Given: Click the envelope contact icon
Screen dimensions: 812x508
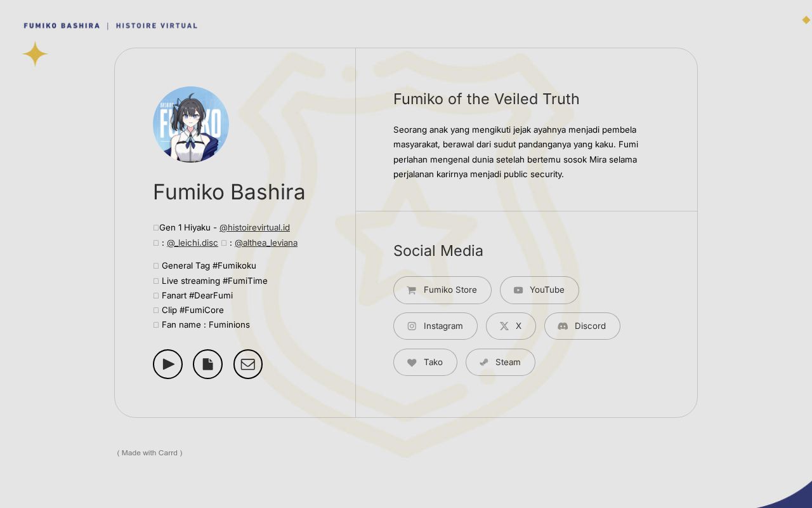Looking at the screenshot, I should pyautogui.click(x=247, y=364).
